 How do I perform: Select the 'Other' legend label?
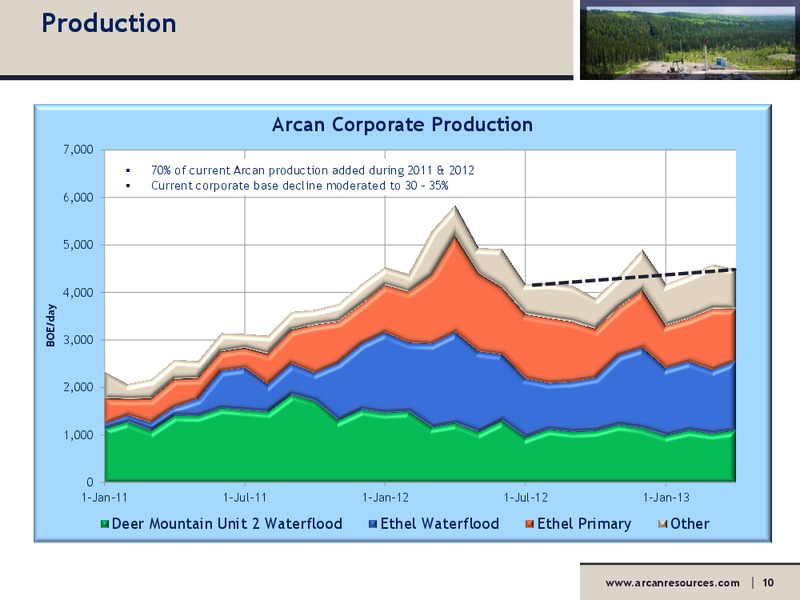point(690,524)
